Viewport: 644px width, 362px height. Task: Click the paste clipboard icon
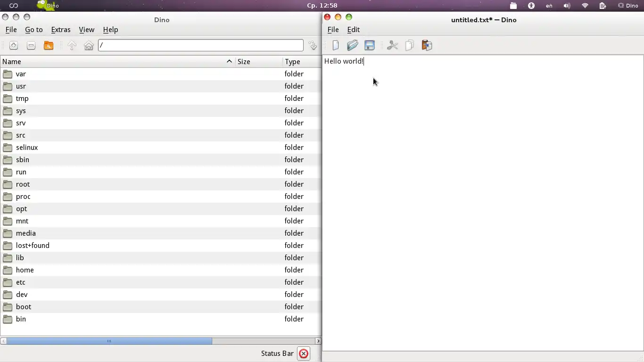(427, 45)
